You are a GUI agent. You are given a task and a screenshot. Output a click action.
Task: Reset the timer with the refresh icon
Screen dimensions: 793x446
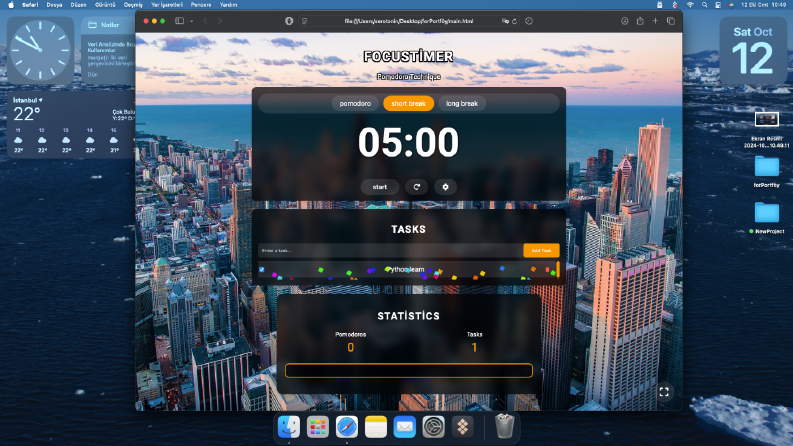click(416, 187)
